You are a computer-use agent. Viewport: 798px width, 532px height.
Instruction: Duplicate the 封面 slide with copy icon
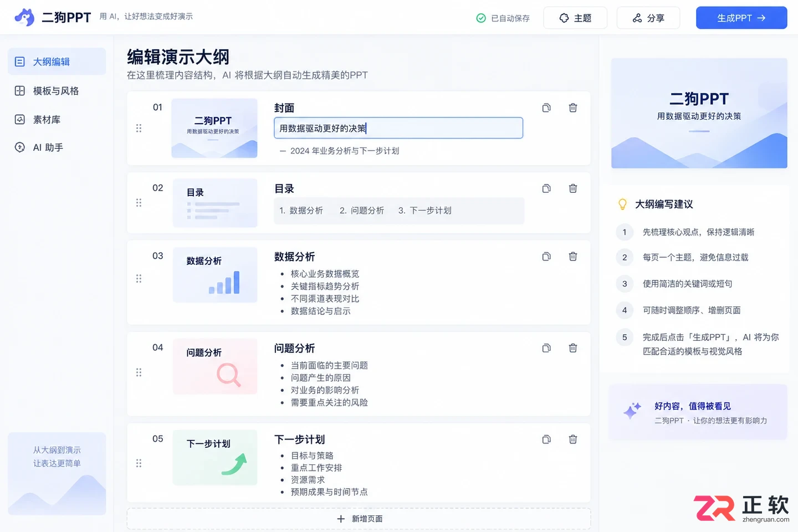pos(546,108)
